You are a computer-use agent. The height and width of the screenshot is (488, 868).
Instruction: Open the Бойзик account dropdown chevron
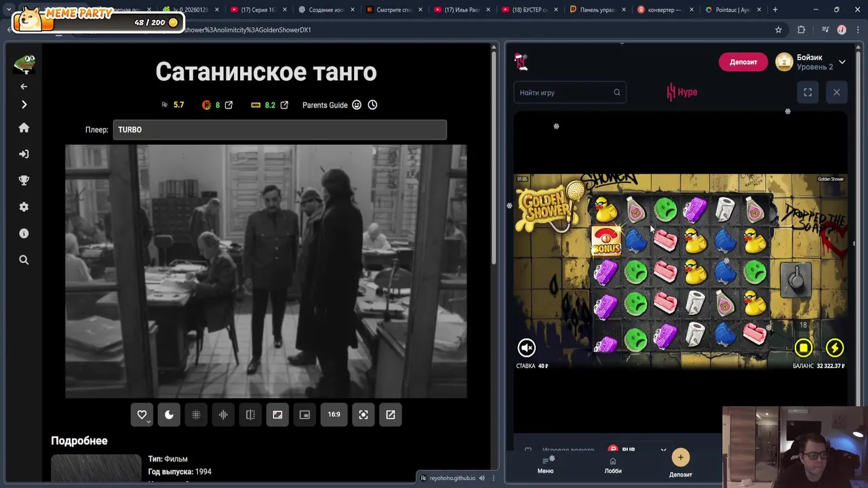pos(842,62)
